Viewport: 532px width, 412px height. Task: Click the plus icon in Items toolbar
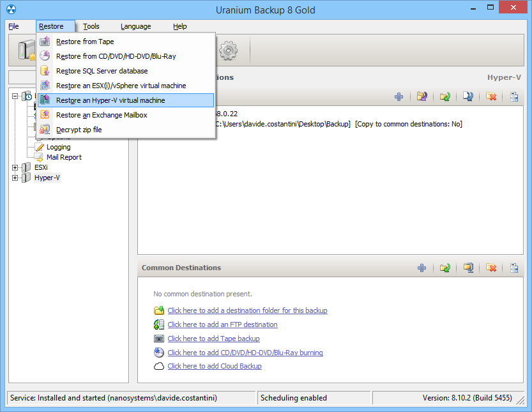point(399,96)
